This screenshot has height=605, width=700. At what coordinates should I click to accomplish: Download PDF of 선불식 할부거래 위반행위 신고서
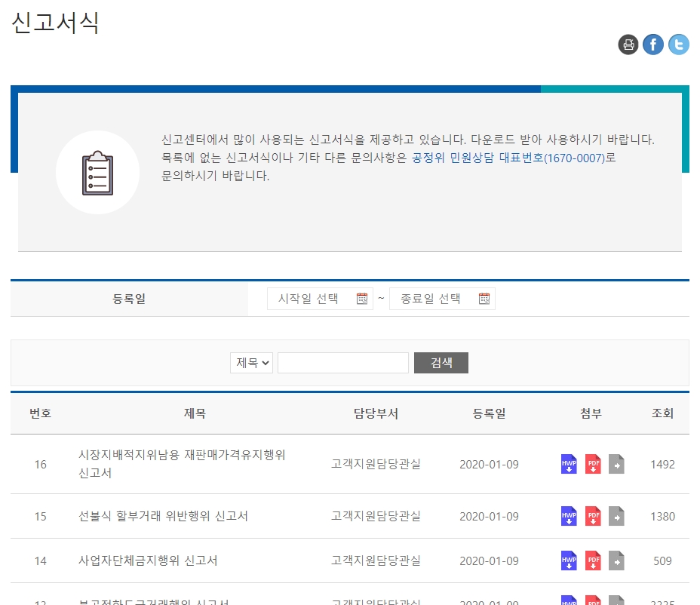point(593,516)
